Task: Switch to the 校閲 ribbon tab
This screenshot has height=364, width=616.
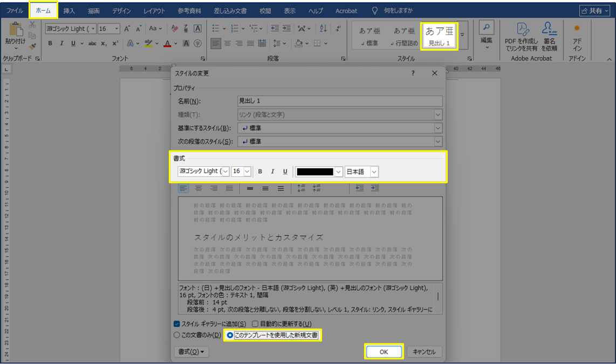Action: pyautogui.click(x=265, y=11)
